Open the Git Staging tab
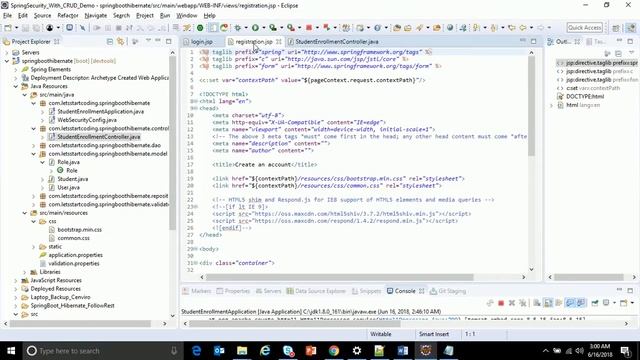The width and height of the screenshot is (640, 360). [x=448, y=291]
